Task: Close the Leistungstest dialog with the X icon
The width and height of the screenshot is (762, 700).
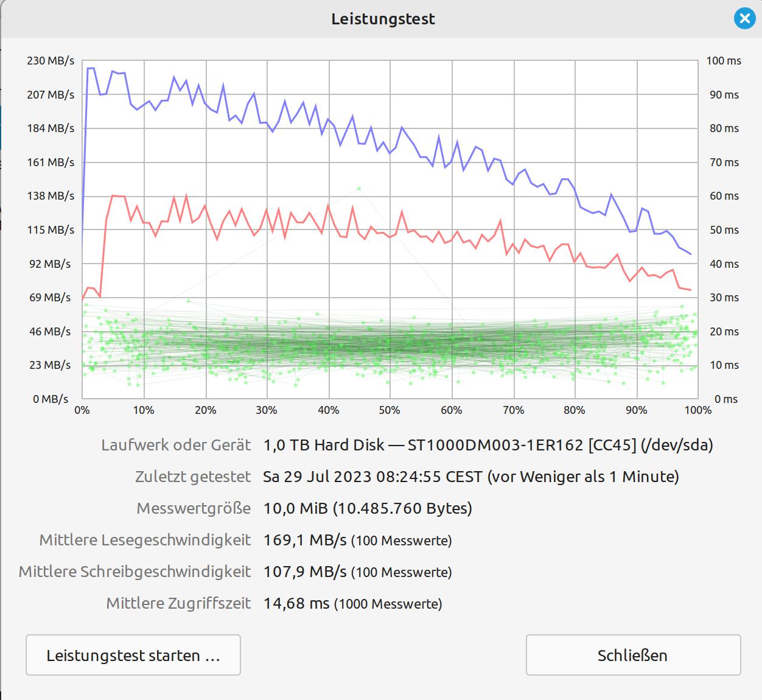Action: pos(744,19)
